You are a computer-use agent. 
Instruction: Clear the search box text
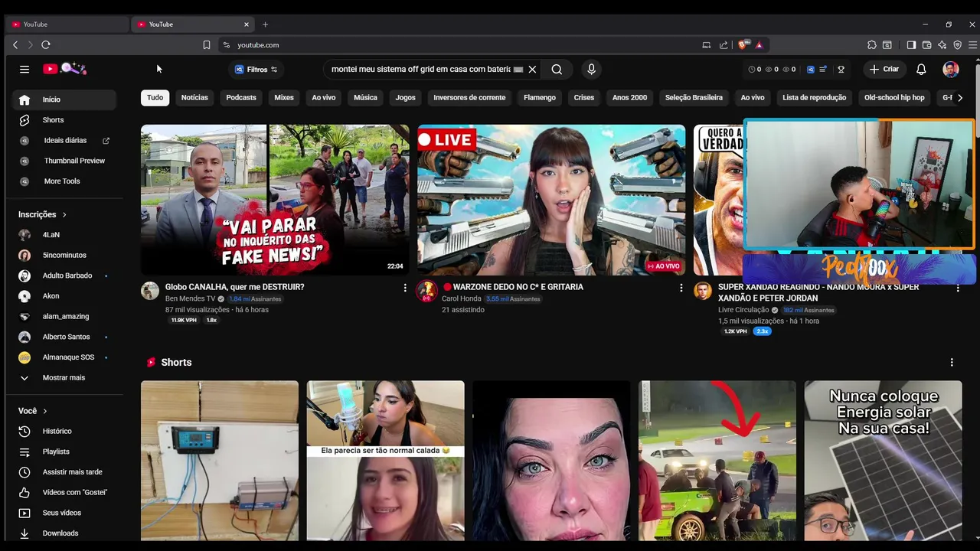point(532,70)
